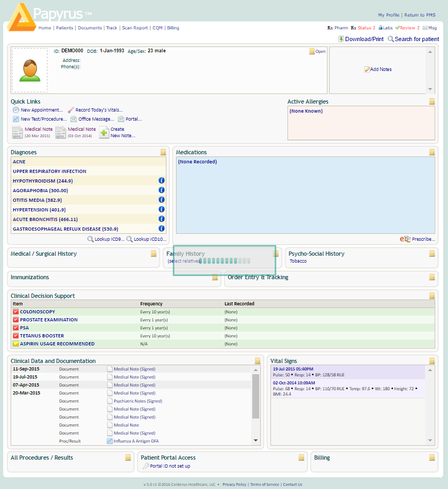448x489 pixels.
Task: Show info for Hypothyroidism diagnosis
Action: [x=162, y=180]
